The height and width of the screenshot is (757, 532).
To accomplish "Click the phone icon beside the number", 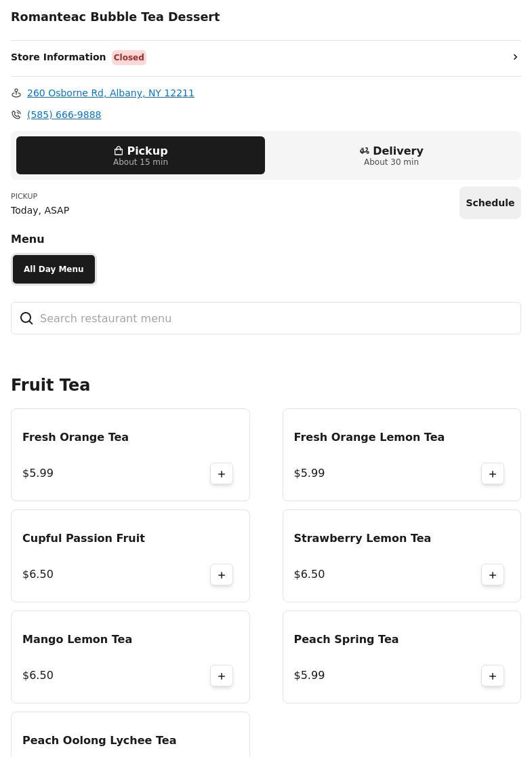I will [16, 115].
